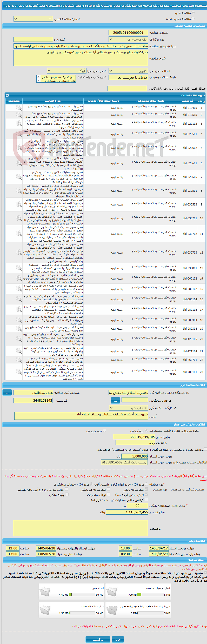View details icon for row bld-030703

(19, 253)
